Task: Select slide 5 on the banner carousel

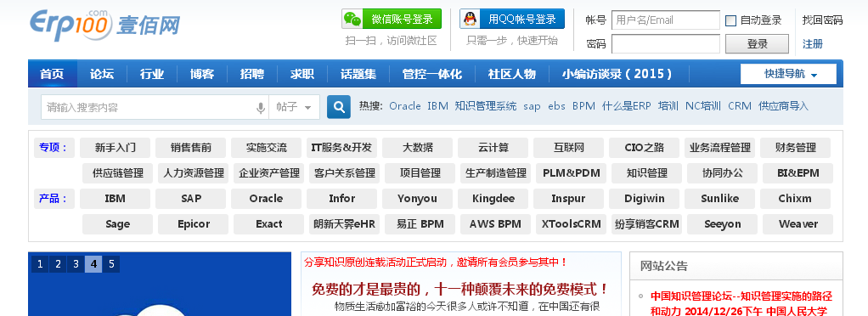Action: pos(111,264)
